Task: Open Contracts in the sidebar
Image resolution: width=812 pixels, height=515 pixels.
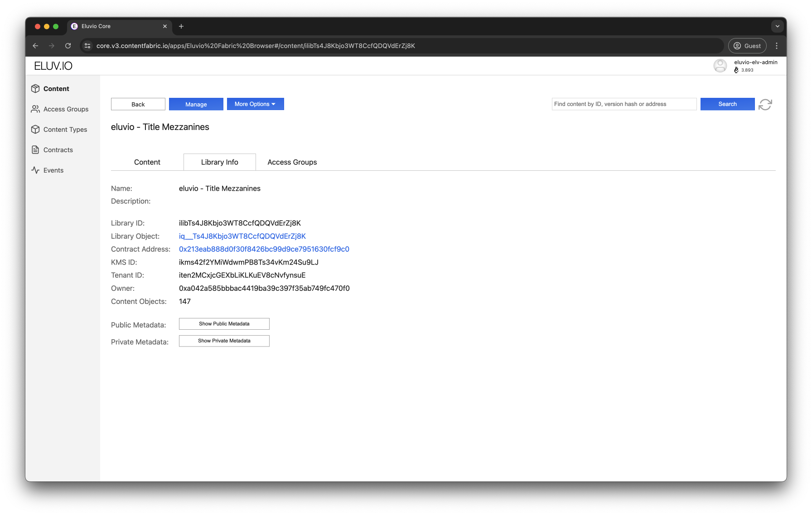Action: coord(58,150)
